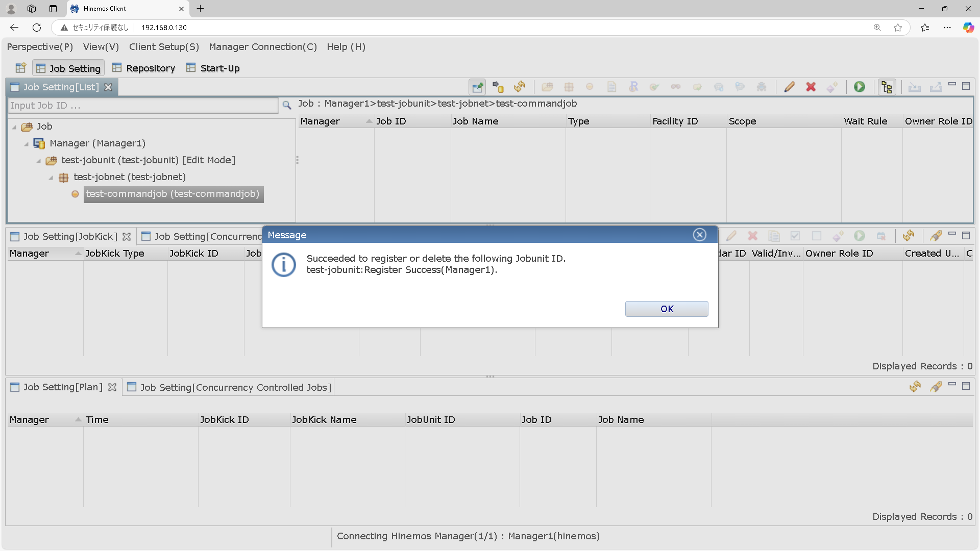Screen dimensions: 980x551
Task: Open the Manager Connection(C) menu
Action: coord(262,47)
